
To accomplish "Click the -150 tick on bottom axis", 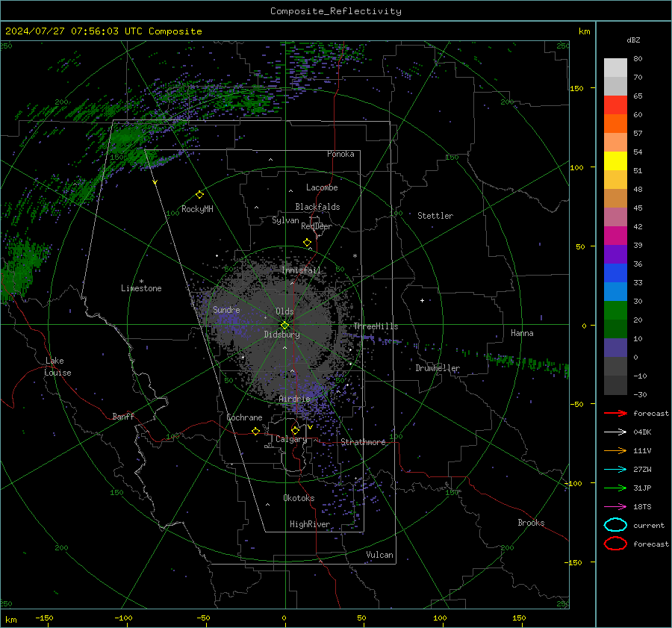I will pyautogui.click(x=44, y=618).
